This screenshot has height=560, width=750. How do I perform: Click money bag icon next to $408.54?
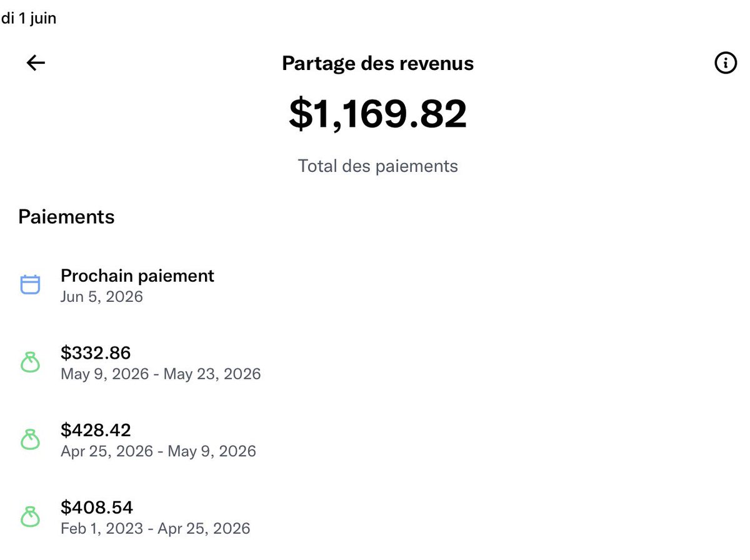click(30, 517)
